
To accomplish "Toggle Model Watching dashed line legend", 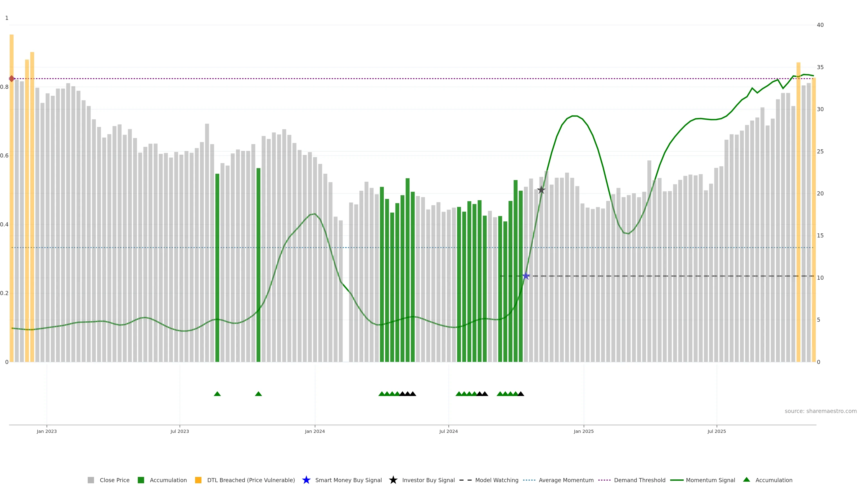I will tap(497, 480).
